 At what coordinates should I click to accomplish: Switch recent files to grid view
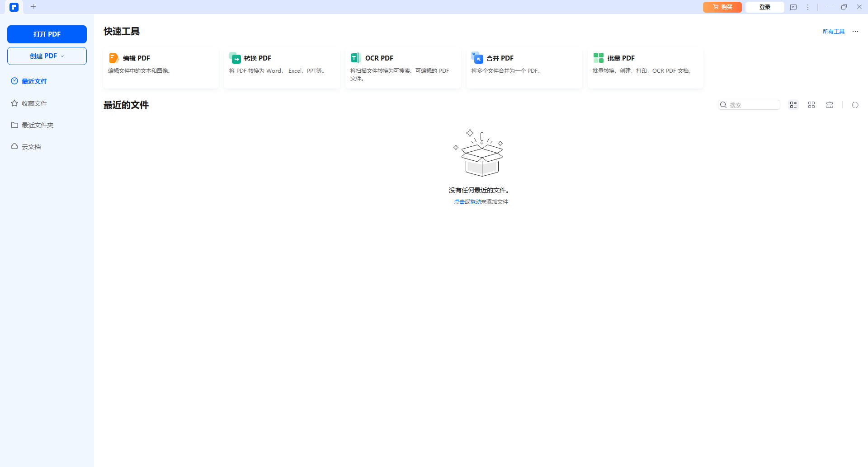click(x=811, y=105)
